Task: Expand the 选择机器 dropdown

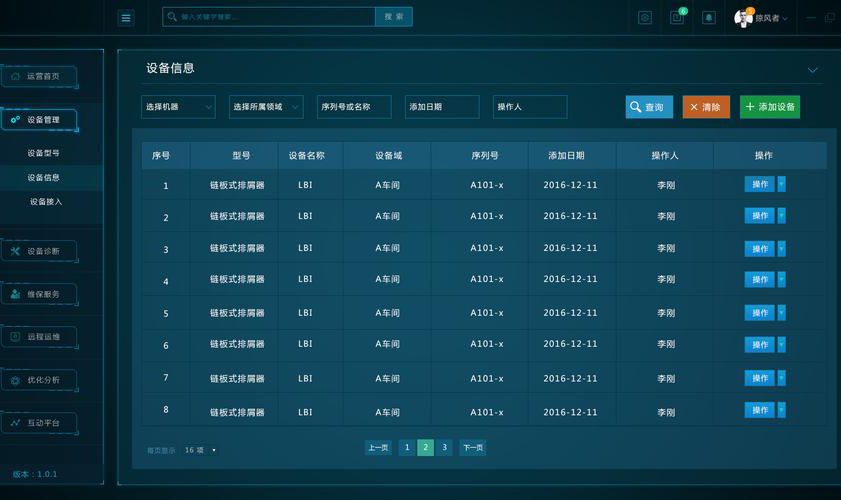Action: (178, 107)
